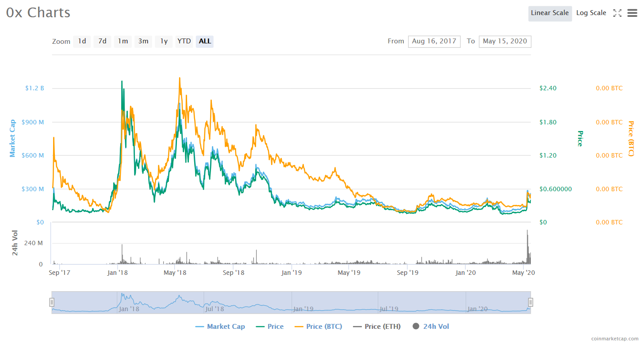This screenshot has width=644, height=343.
Task: Click the '$300 M' axis label
Action: click(33, 189)
